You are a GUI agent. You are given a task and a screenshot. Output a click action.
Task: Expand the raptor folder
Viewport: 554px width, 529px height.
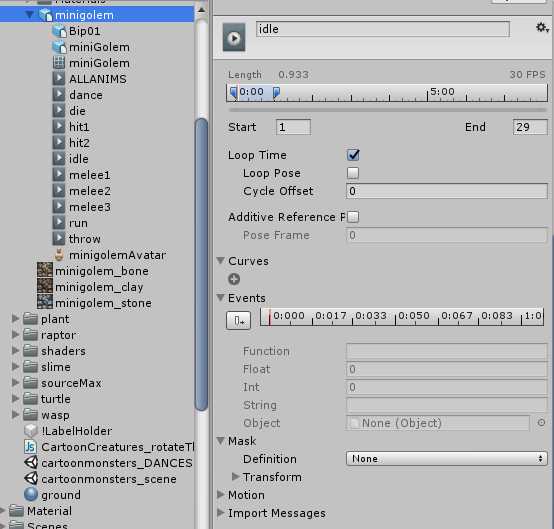[15, 335]
